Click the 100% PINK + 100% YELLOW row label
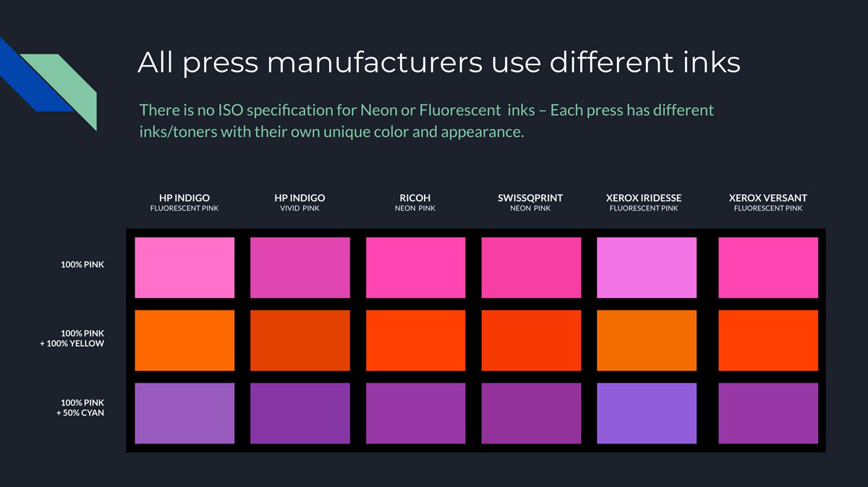 pos(72,339)
